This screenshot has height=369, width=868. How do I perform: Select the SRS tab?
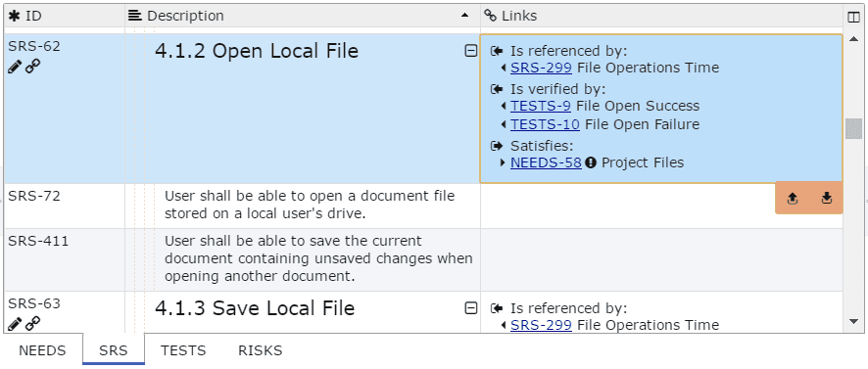click(x=114, y=350)
